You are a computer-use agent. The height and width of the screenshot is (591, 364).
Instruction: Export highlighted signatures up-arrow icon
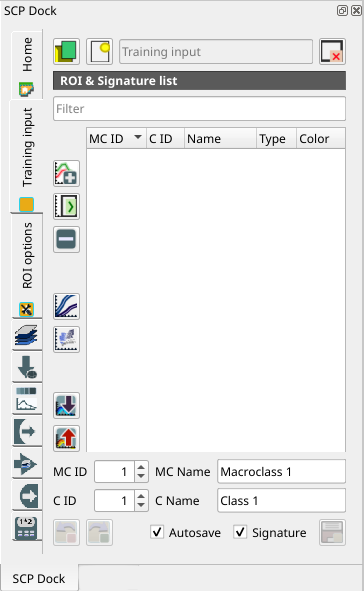pyautogui.click(x=66, y=438)
